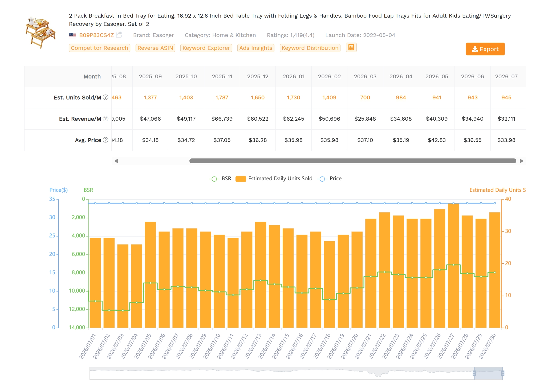The image size is (552, 392).
Task: Click the BSR data point on 2026/07/13
Action: [x=261, y=280]
